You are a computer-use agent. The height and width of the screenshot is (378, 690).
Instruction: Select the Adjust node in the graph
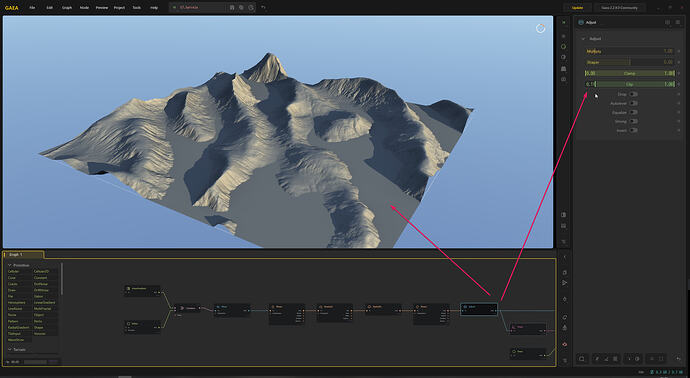479,309
